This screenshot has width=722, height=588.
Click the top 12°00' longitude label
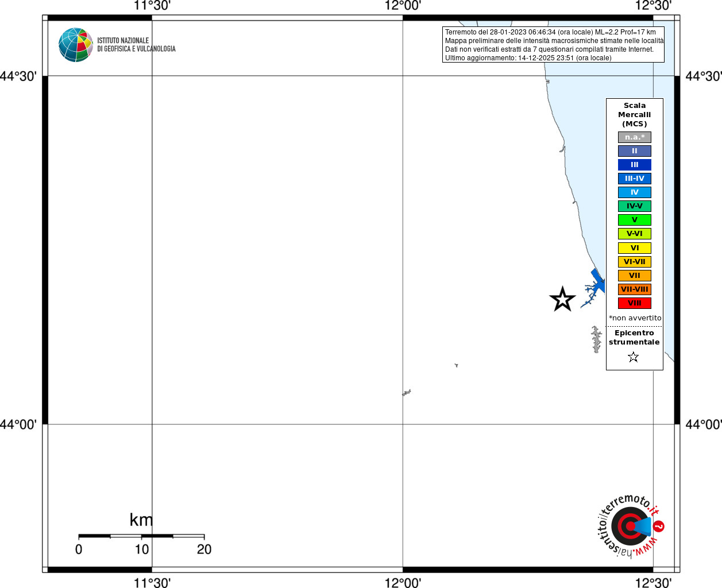point(403,6)
